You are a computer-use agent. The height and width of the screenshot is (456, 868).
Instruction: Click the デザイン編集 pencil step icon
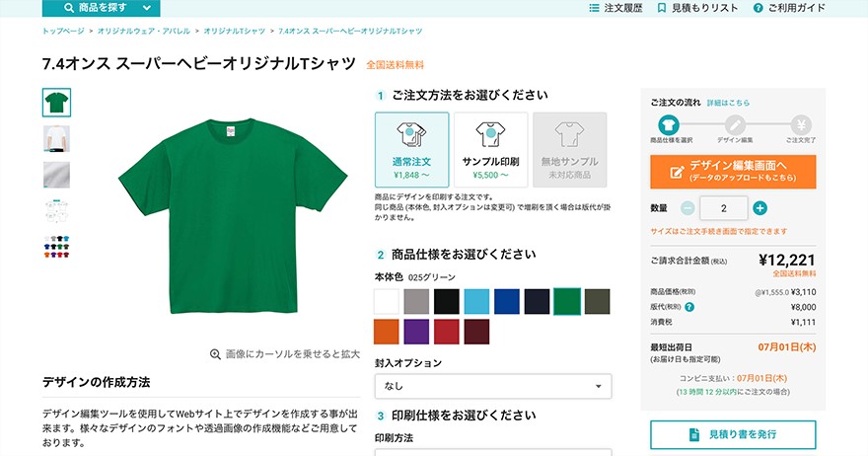[x=735, y=125]
